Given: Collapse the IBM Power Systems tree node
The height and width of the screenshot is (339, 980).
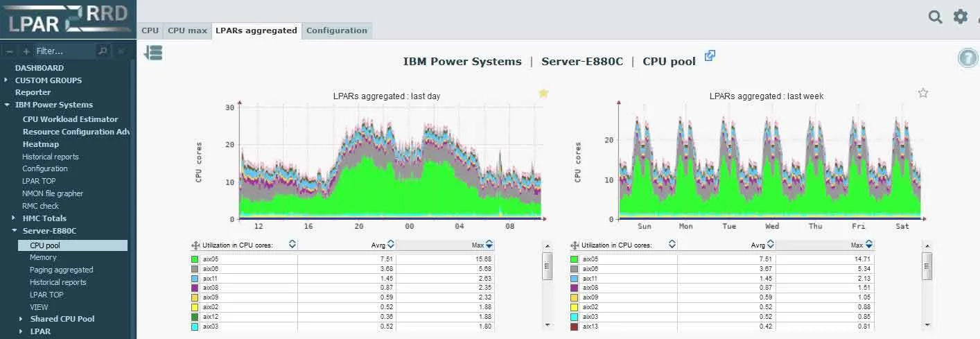Looking at the screenshot, I should (6, 105).
